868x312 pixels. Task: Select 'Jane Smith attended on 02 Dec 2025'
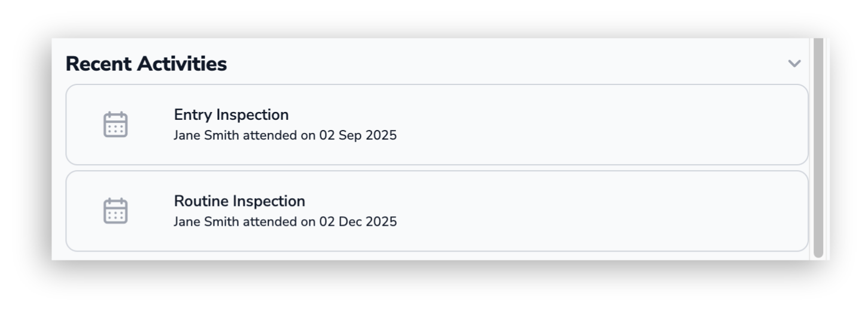[285, 222]
